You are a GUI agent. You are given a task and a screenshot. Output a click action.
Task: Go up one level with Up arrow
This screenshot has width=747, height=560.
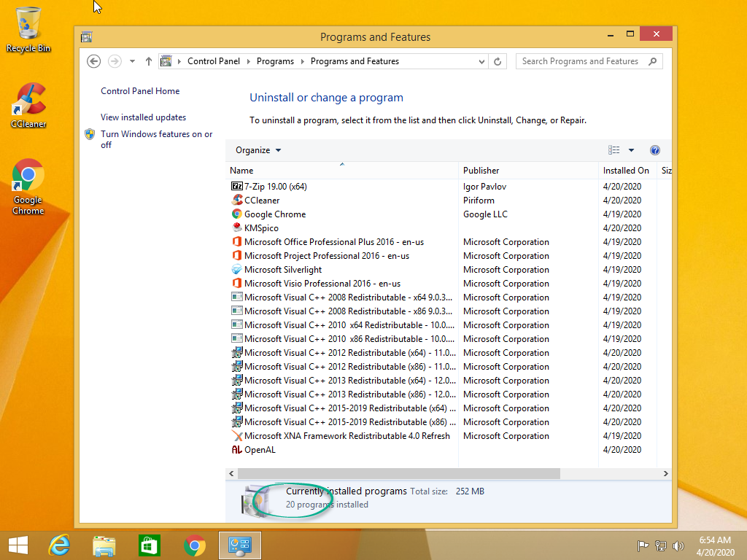click(149, 61)
